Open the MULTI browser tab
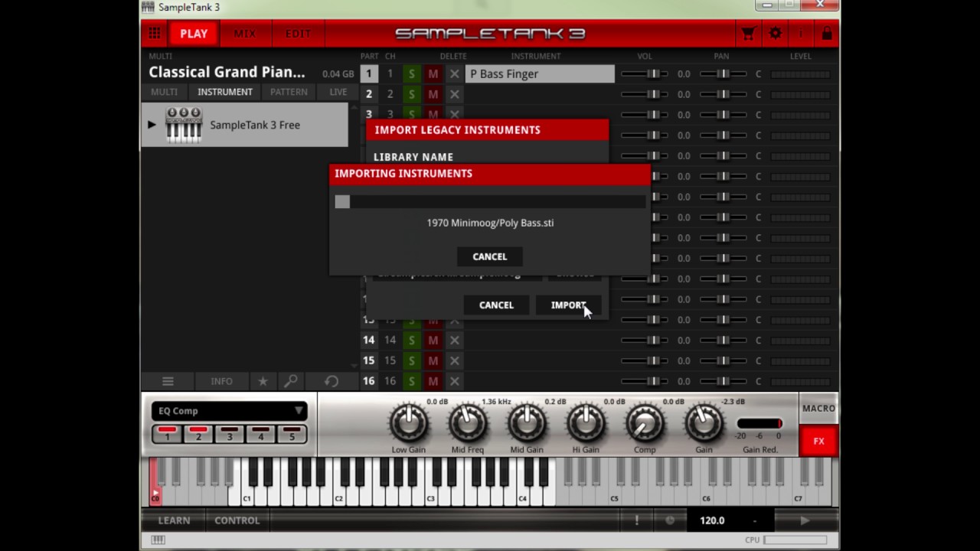The height and width of the screenshot is (551, 980). click(164, 92)
